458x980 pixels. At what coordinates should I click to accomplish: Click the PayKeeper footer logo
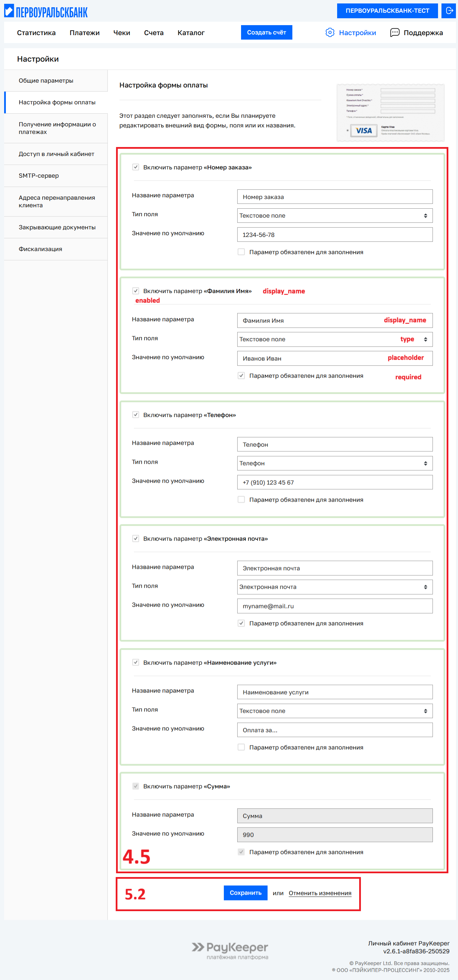(230, 950)
